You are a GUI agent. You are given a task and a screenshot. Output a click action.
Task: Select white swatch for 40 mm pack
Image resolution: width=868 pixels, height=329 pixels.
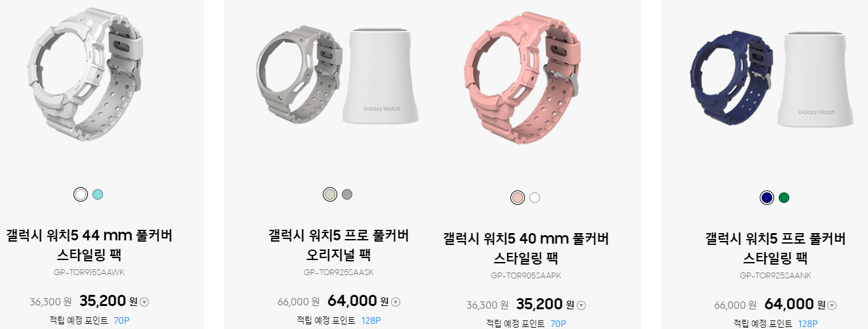[535, 198]
